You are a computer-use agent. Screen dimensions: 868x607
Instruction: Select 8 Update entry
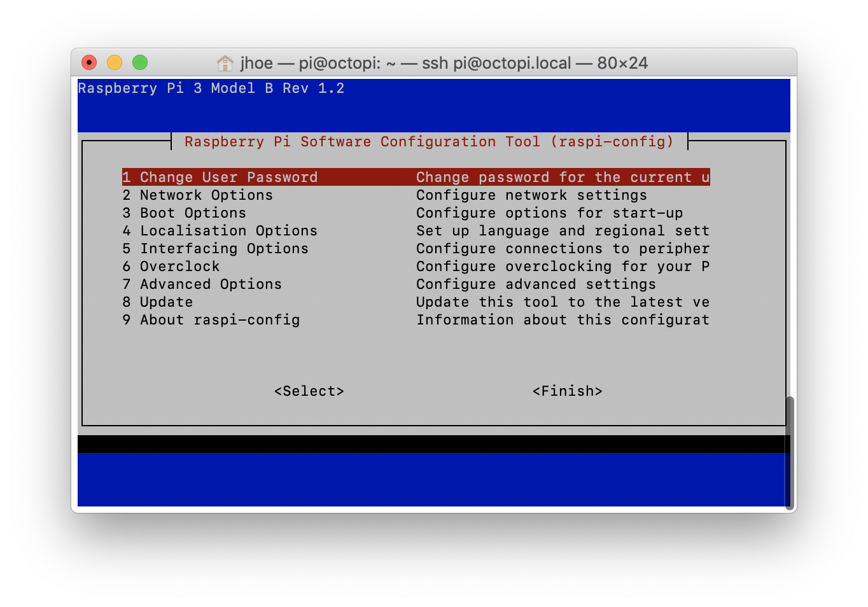pyautogui.click(x=157, y=302)
